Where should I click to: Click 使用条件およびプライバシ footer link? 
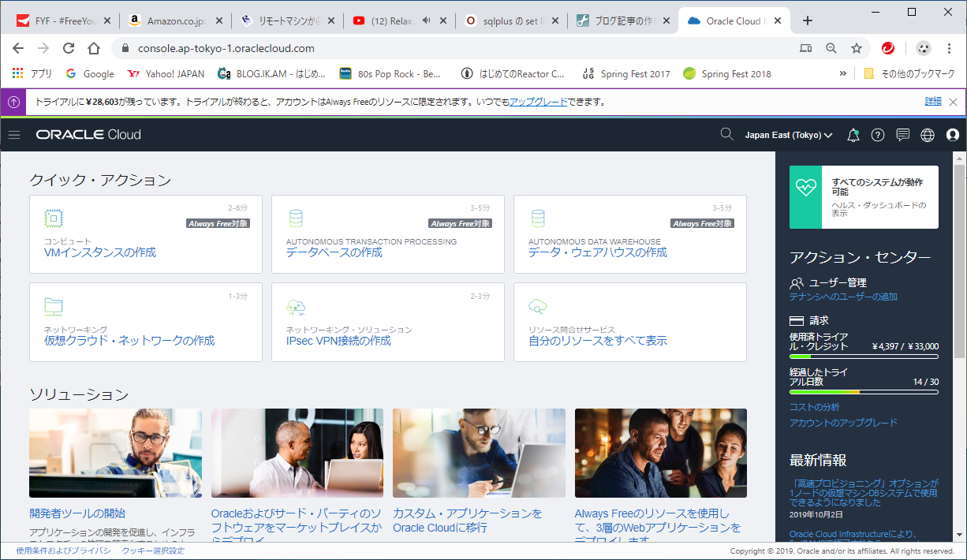click(x=64, y=551)
